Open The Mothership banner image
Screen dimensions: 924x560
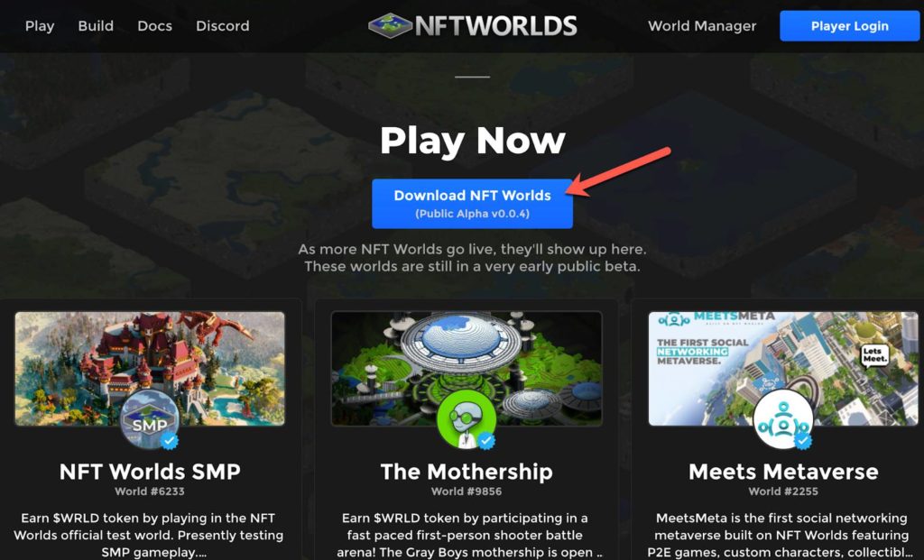click(467, 368)
